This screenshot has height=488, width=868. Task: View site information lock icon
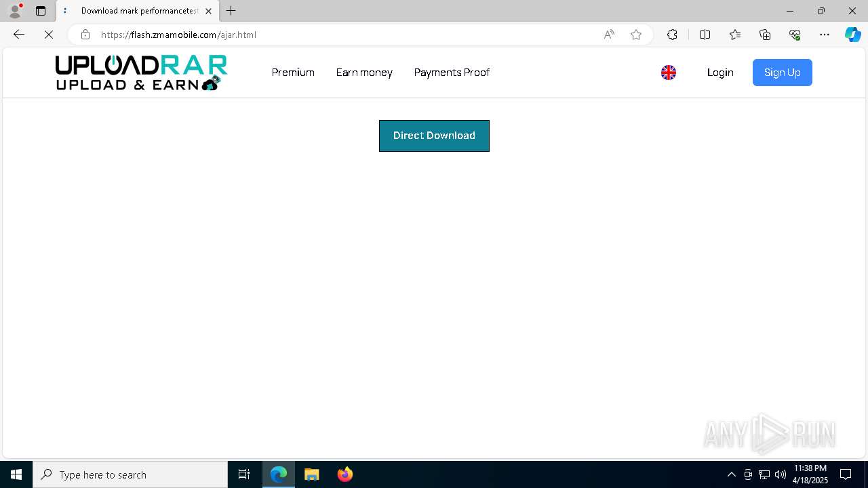(85, 35)
